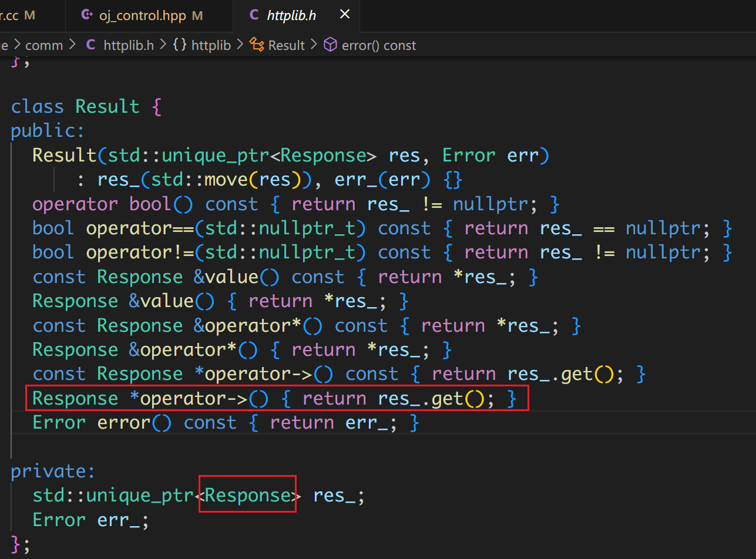Click the method cube icon beside error() const
Image resolution: width=756 pixels, height=559 pixels.
click(x=331, y=45)
